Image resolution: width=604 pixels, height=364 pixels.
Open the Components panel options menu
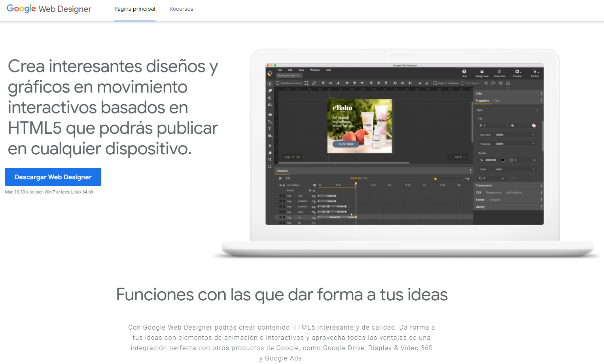click(541, 186)
